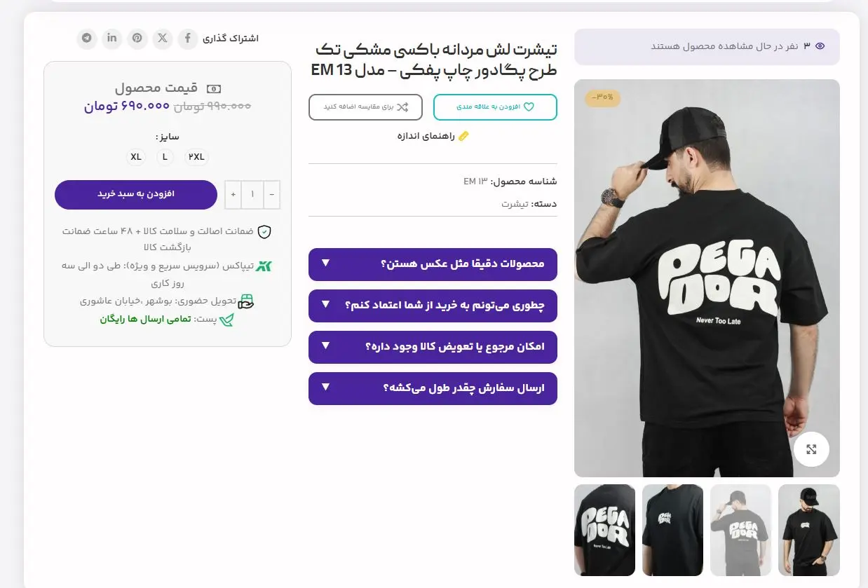Click the 'برای مقایسه اضافه کنید' compare button

click(365, 107)
